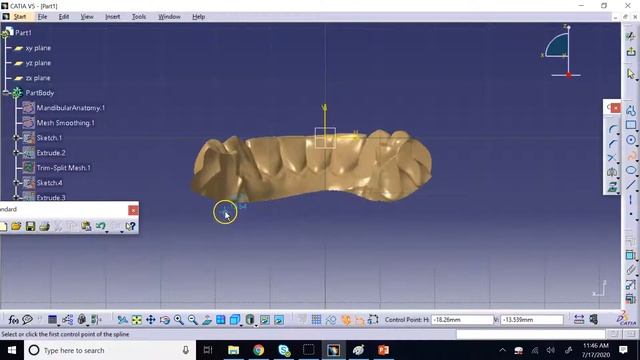Select the Line tool
Screen dimensions: 640x360
tap(631, 184)
